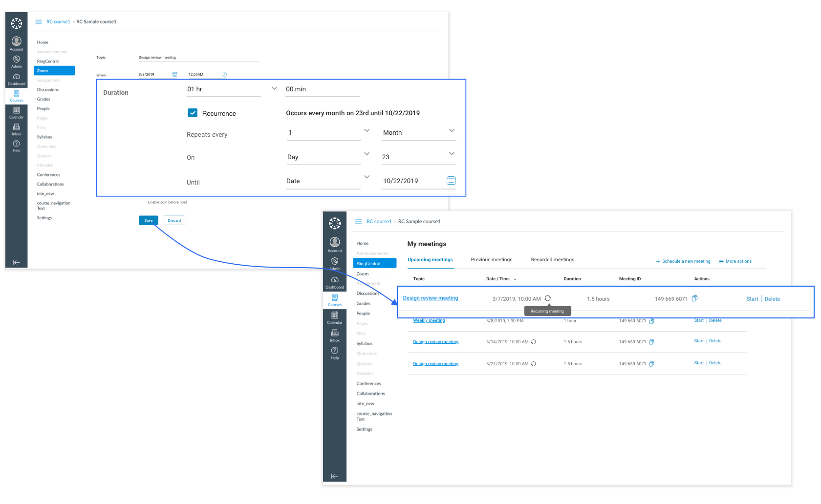This screenshot has width=821, height=504.
Task: Delete the 3/21/2019 Design review meeting
Action: (x=715, y=363)
